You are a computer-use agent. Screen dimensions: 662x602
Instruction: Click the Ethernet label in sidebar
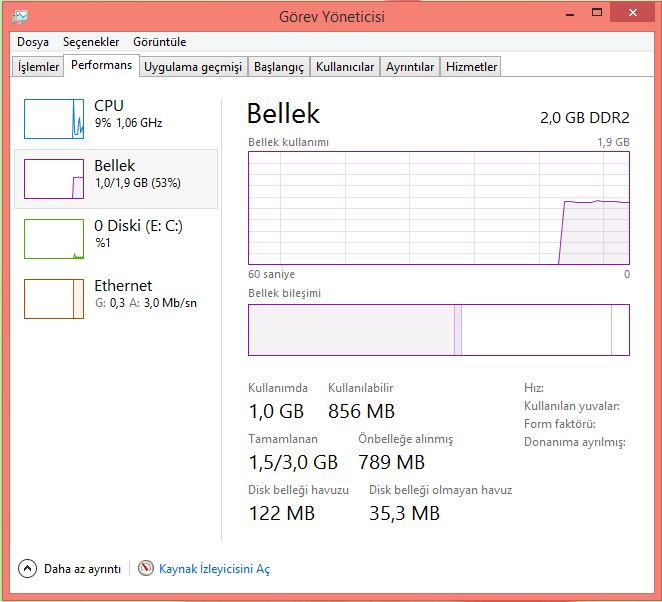point(123,286)
